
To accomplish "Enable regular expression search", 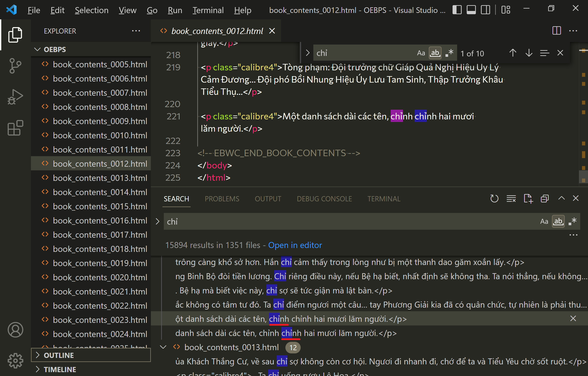I will pos(573,221).
